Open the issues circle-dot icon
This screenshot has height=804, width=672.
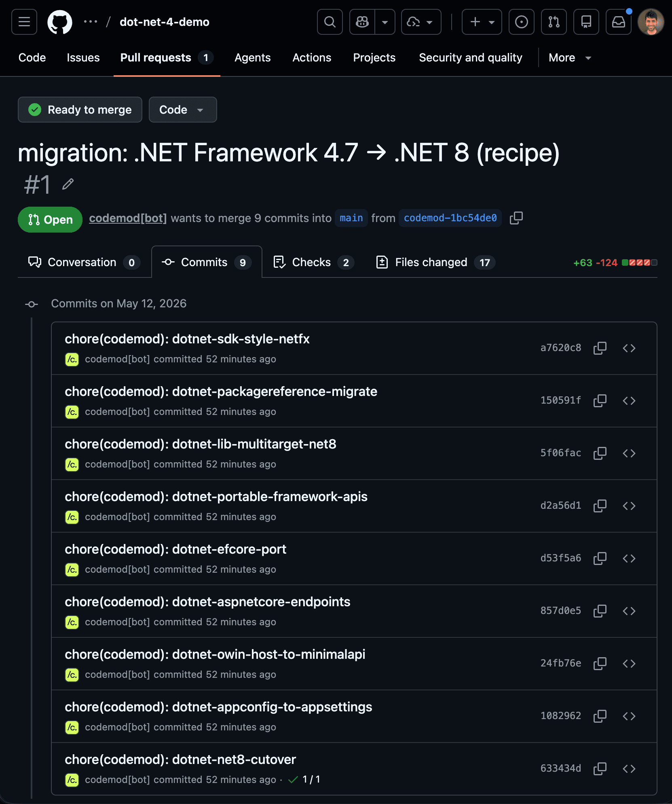coord(522,22)
